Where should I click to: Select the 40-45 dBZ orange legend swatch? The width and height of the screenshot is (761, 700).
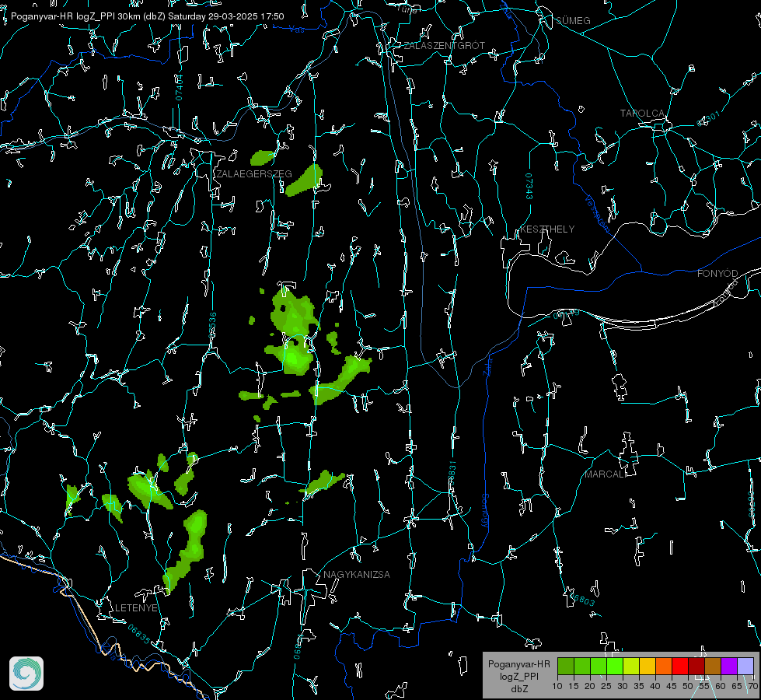tap(664, 666)
